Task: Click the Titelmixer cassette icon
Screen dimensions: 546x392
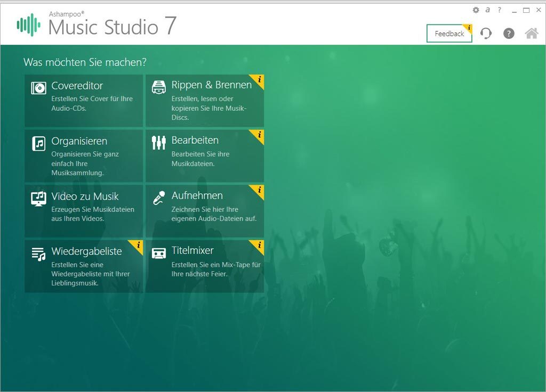Action: 159,254
